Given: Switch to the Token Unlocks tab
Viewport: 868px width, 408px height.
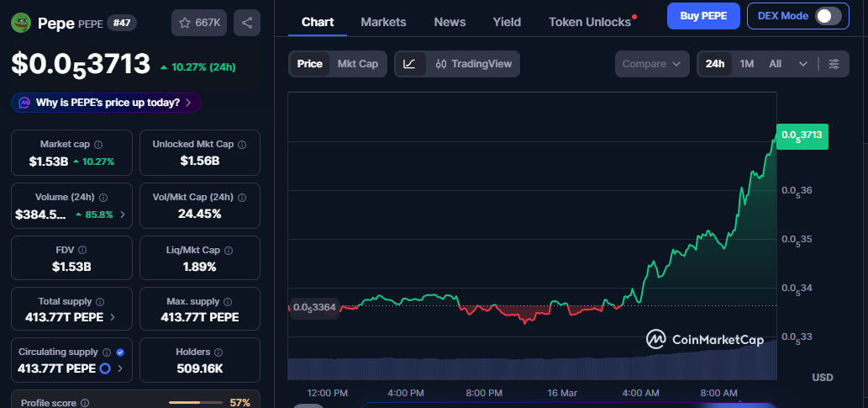Looking at the screenshot, I should tap(590, 22).
